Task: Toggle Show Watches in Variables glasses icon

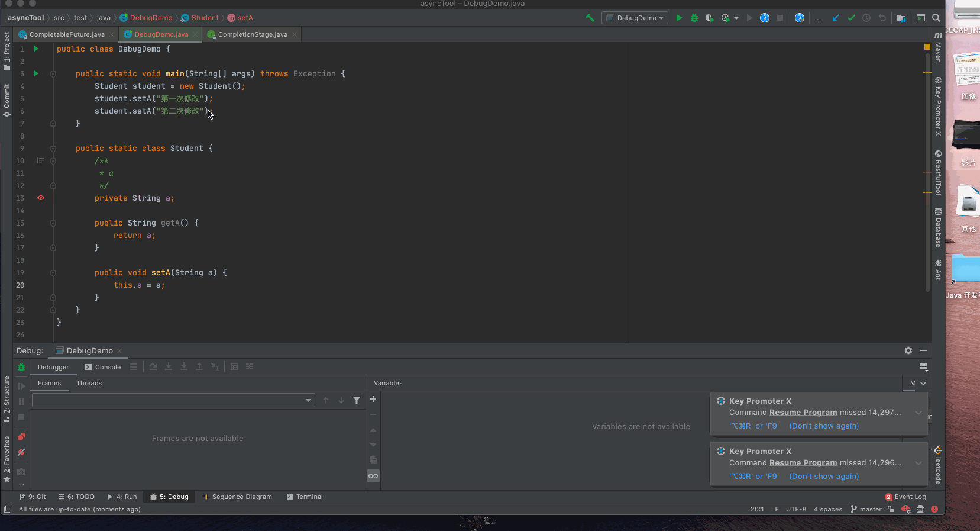Action: click(373, 476)
